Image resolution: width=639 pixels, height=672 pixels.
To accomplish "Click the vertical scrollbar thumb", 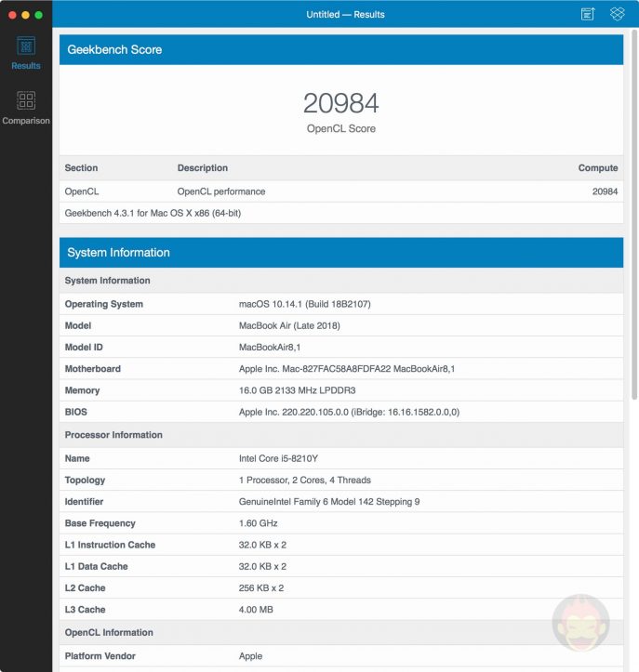I will (x=634, y=214).
